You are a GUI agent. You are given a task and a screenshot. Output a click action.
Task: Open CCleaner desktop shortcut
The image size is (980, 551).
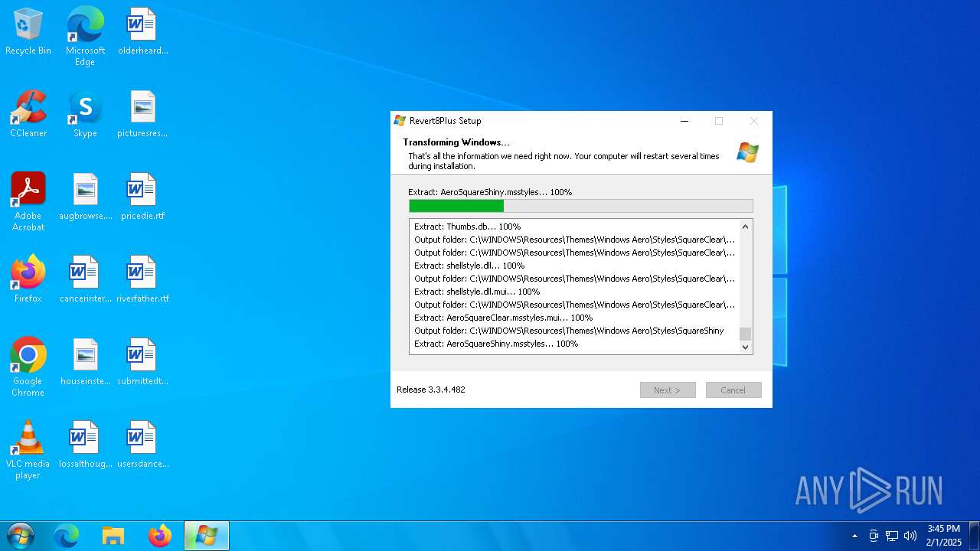pos(28,115)
